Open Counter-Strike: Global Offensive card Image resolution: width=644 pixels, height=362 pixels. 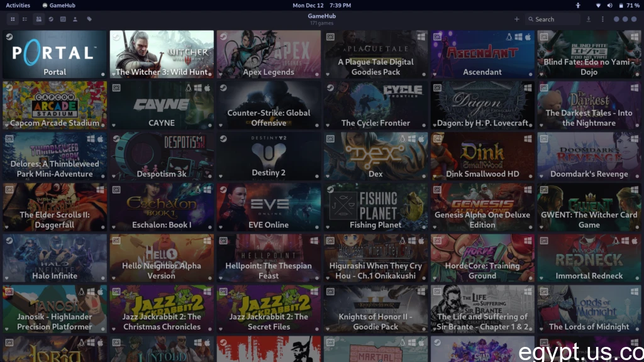tap(269, 105)
